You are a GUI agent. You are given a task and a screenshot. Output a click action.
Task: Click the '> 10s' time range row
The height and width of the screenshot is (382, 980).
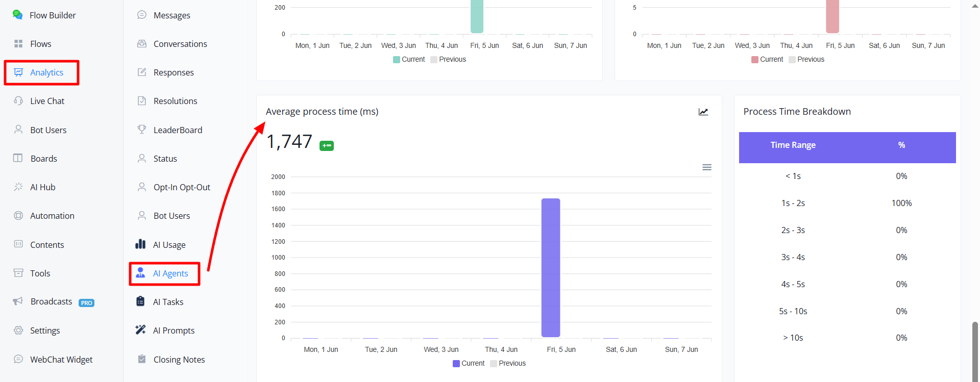pyautogui.click(x=847, y=338)
